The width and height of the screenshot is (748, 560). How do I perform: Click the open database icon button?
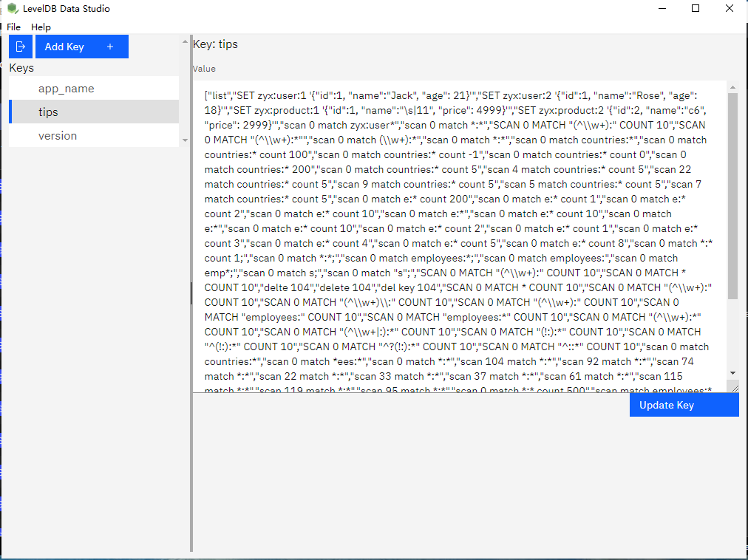tap(21, 47)
